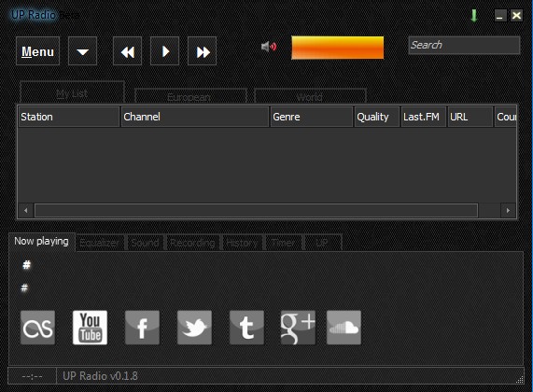Select the Now playing tab

(x=41, y=242)
